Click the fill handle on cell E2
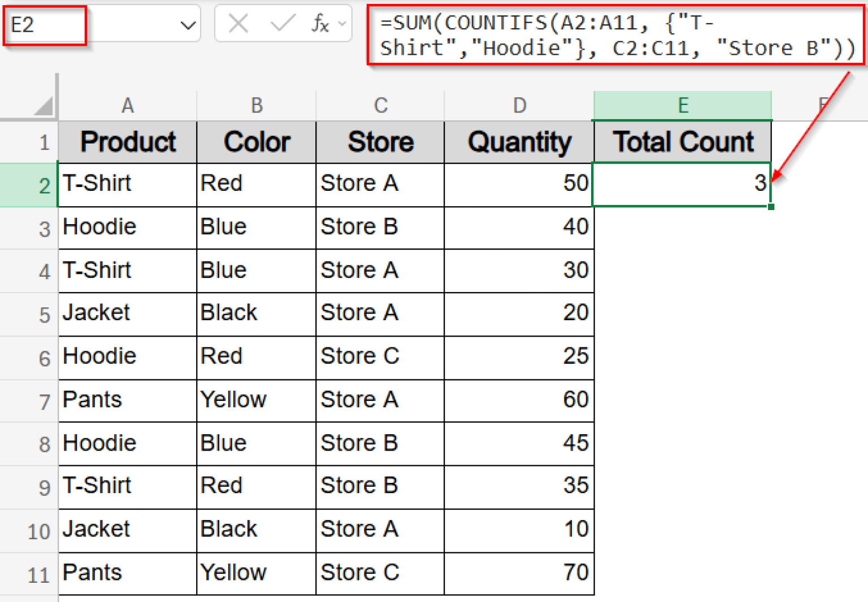The image size is (868, 602). (x=771, y=208)
